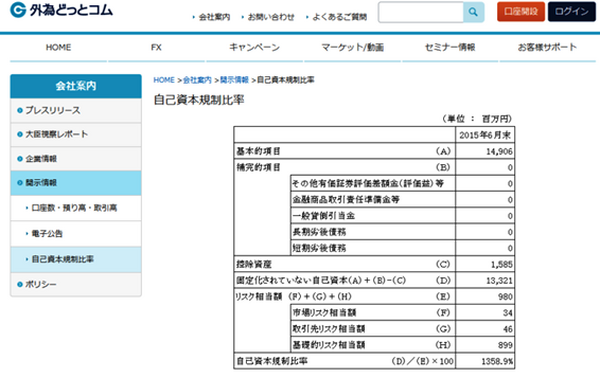Click 開示情報 in the breadcrumb
600x378 pixels.
click(234, 80)
